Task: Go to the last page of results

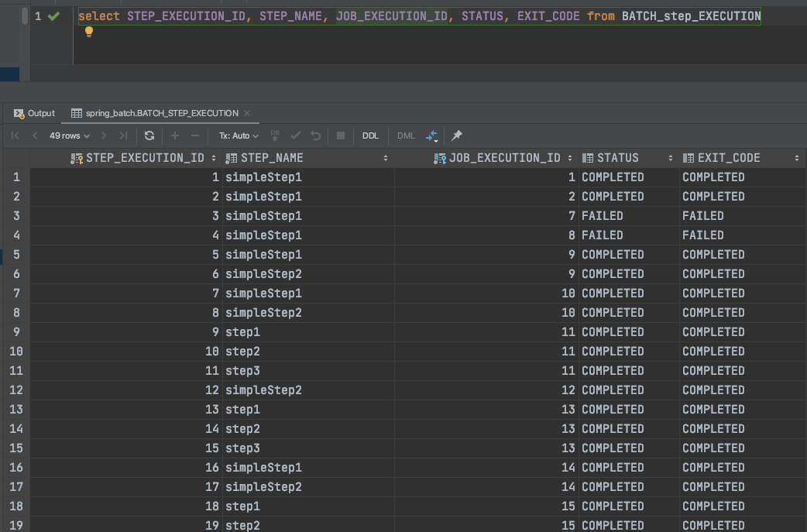Action: click(123, 136)
